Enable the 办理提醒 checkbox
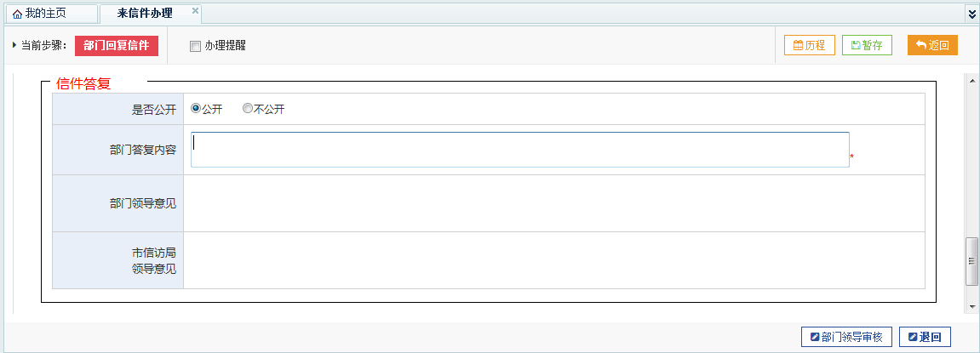 click(195, 46)
